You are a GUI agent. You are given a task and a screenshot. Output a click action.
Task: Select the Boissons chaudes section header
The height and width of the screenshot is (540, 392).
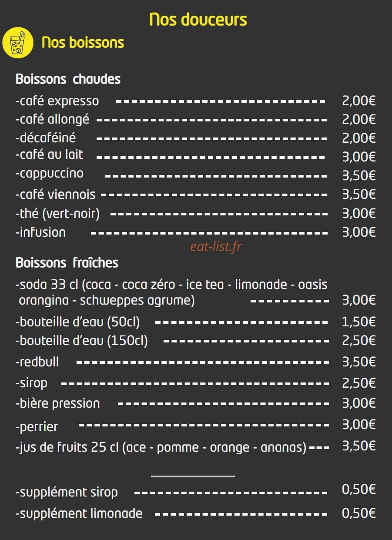[68, 79]
